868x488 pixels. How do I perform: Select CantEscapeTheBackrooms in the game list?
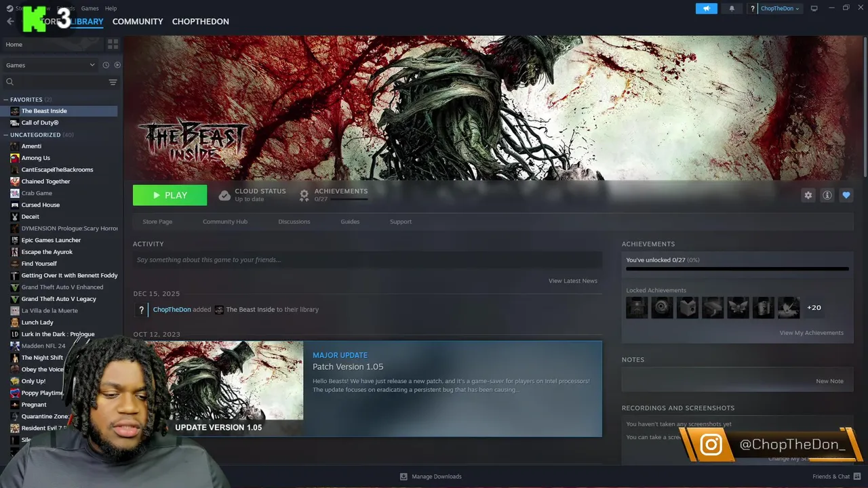tap(58, 169)
